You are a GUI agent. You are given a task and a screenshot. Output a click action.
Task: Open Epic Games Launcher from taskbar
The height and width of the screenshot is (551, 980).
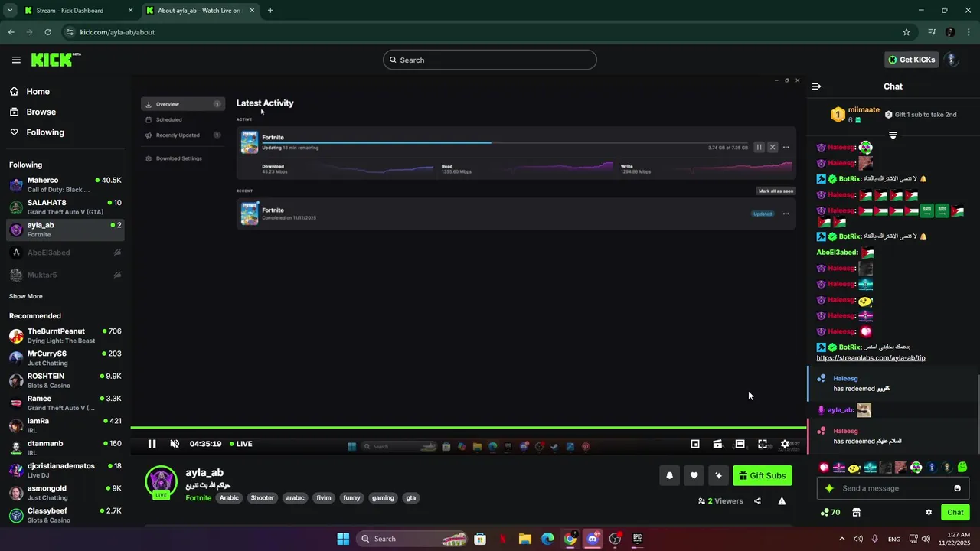click(x=637, y=539)
